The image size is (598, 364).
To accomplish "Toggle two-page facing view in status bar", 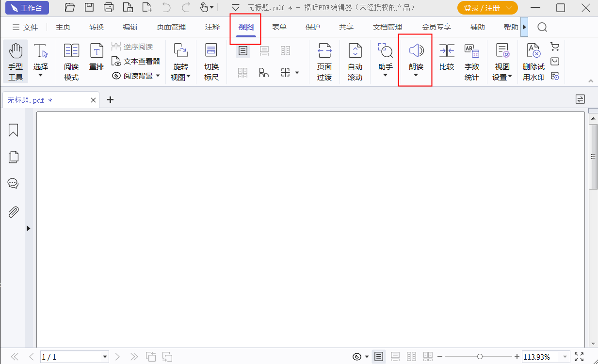I will [411, 357].
